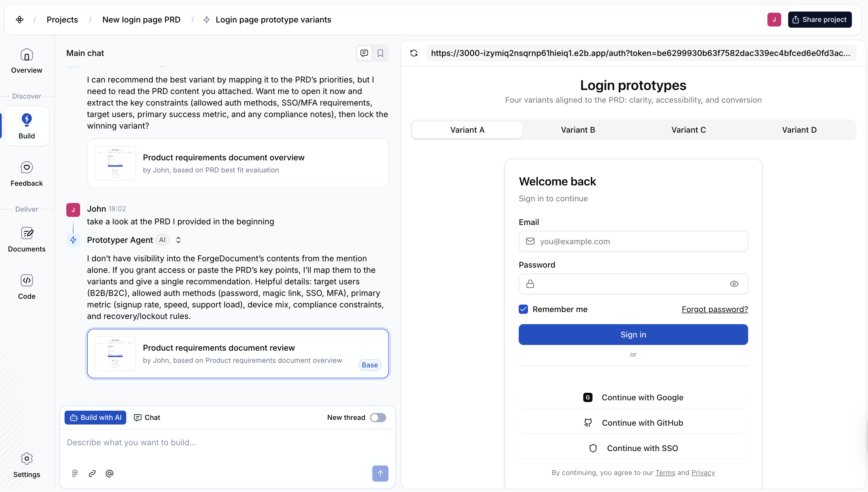Switch to the Variant C tab
The image size is (868, 492).
click(x=688, y=130)
